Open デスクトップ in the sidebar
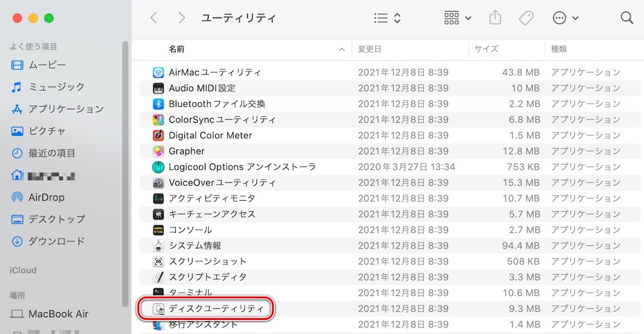Viewport: 644px width, 334px height. (48, 219)
